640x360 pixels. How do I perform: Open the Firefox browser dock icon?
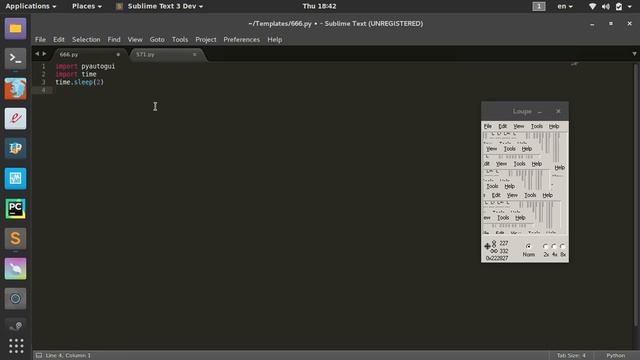click(x=16, y=89)
